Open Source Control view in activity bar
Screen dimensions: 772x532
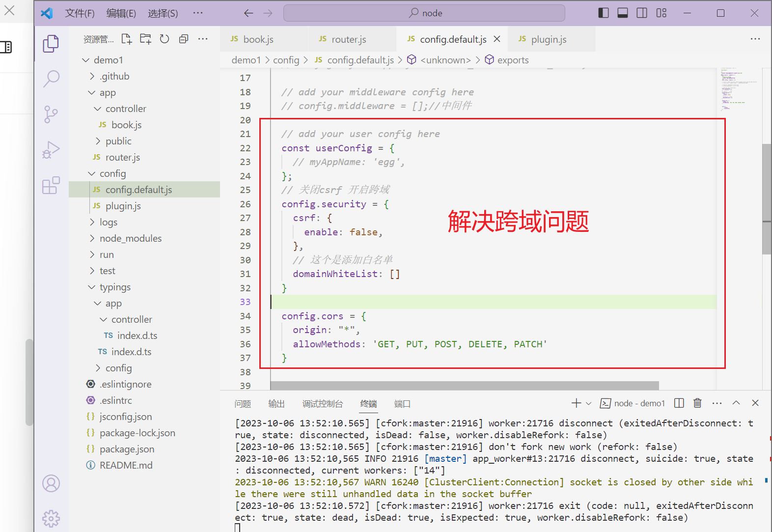(51, 114)
